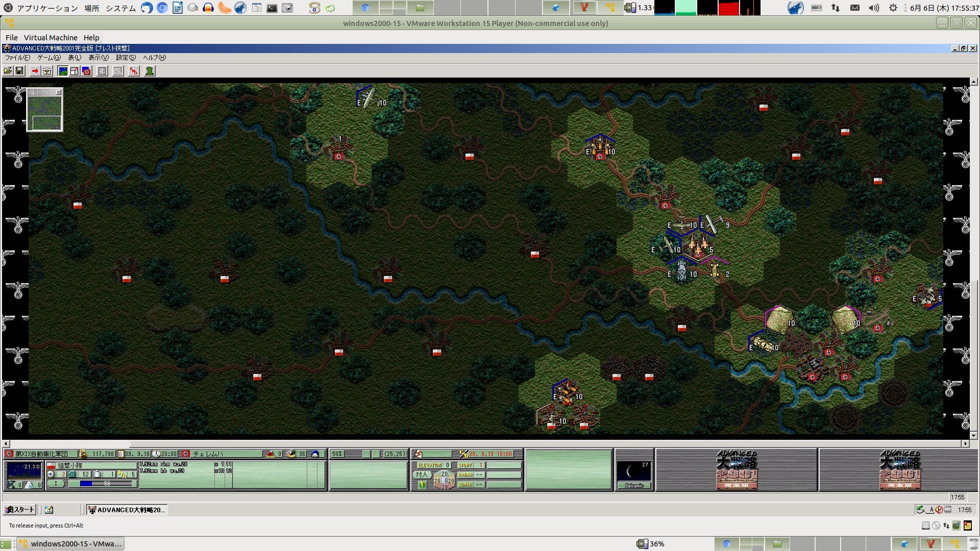Click the document writer launcher icon
Image resolution: width=980 pixels, height=551 pixels.
[178, 8]
